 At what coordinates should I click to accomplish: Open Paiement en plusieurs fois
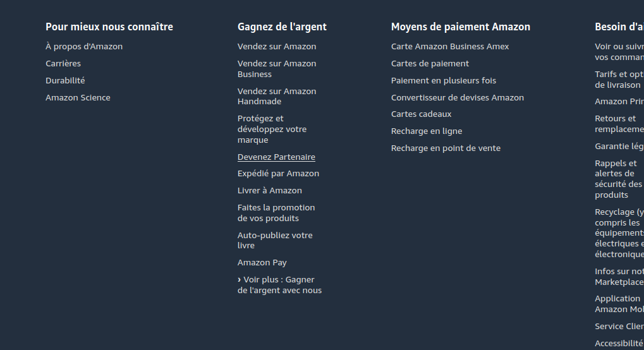click(444, 81)
